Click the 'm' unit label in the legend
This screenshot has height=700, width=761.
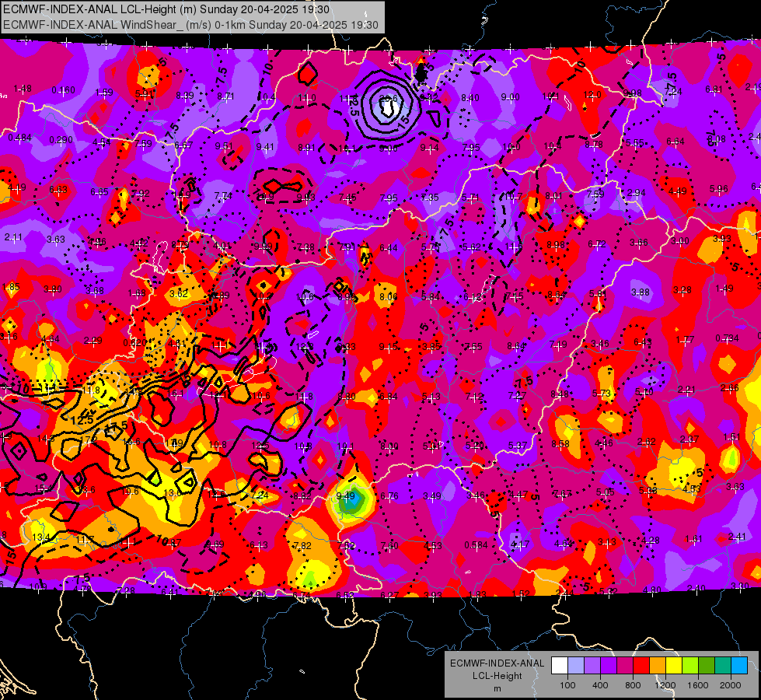(x=497, y=688)
